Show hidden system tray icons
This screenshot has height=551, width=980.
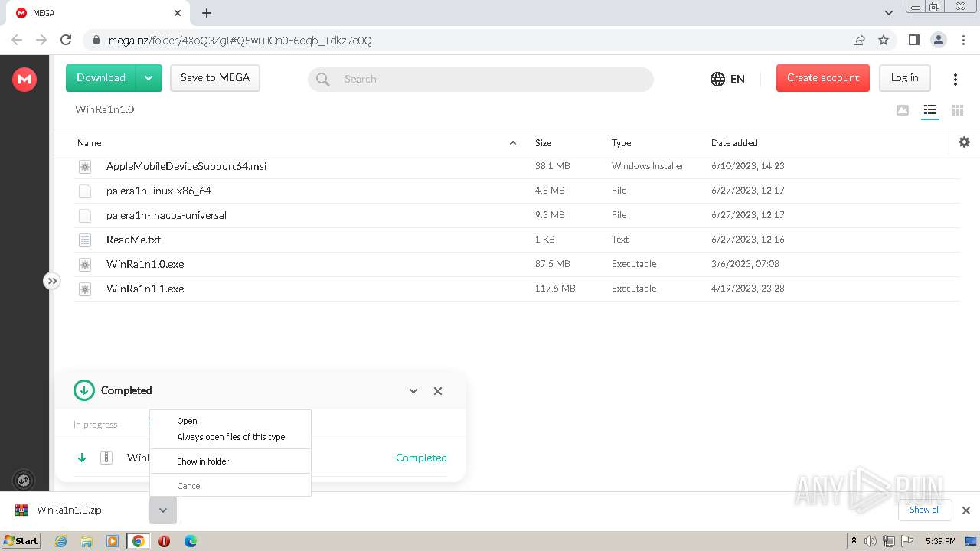[x=854, y=541]
